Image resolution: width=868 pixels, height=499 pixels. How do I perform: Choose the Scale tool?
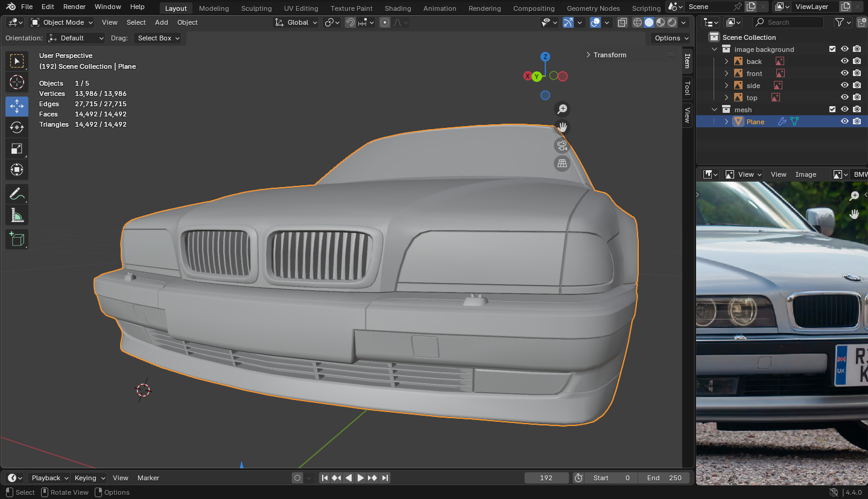(17, 148)
